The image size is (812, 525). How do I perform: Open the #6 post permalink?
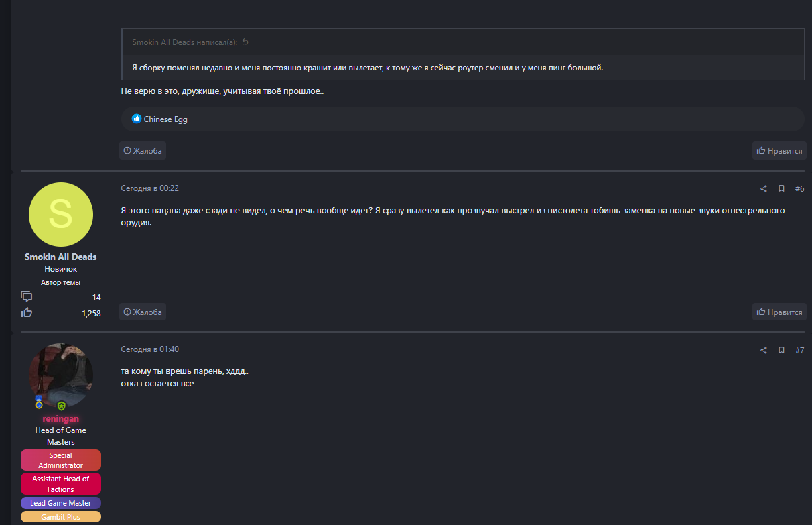coord(799,189)
